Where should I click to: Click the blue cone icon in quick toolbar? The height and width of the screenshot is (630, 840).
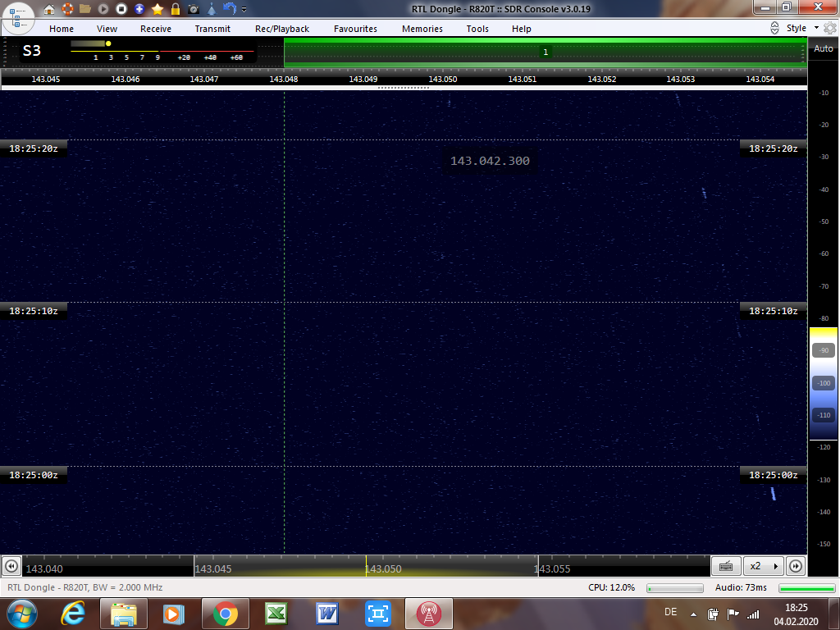pyautogui.click(x=212, y=9)
